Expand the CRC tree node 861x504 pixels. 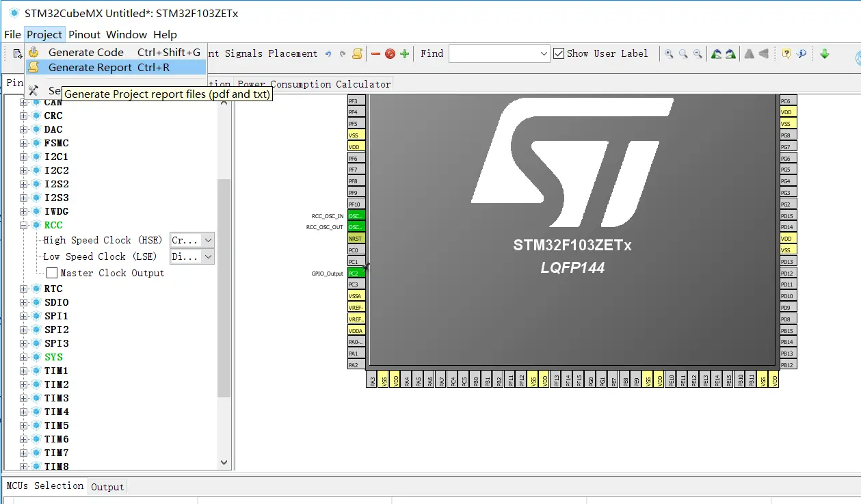coord(24,116)
